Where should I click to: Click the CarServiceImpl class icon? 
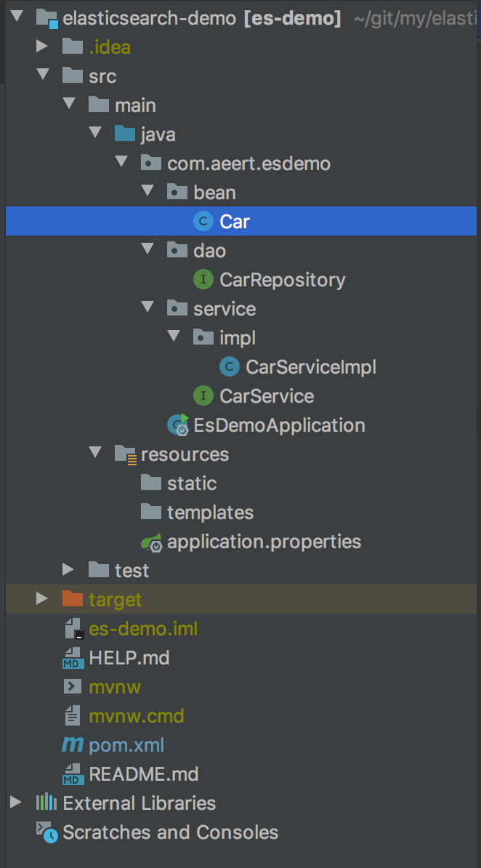(229, 366)
